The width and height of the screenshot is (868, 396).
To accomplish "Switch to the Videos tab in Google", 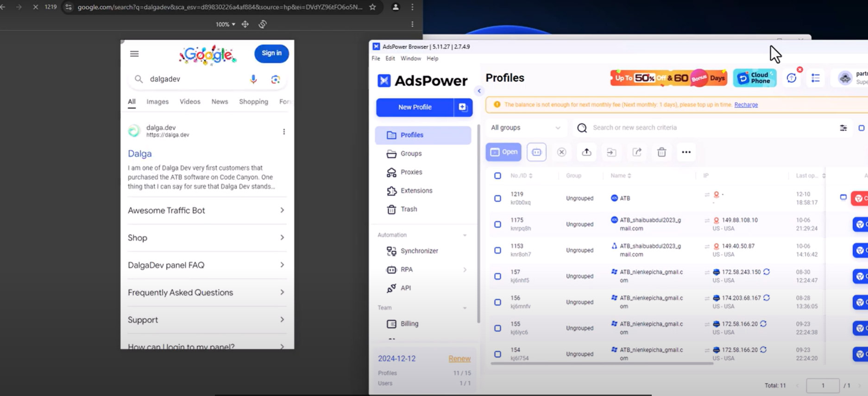I will [x=190, y=101].
